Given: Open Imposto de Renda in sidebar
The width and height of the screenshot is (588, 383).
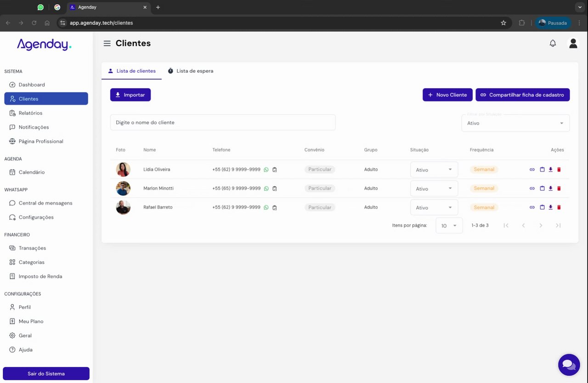Looking at the screenshot, I should 46,276.
